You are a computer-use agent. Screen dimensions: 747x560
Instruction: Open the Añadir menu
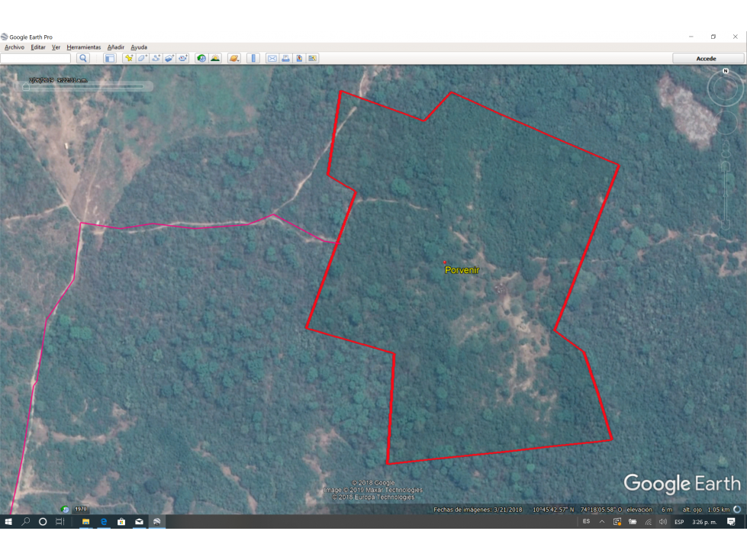click(116, 47)
